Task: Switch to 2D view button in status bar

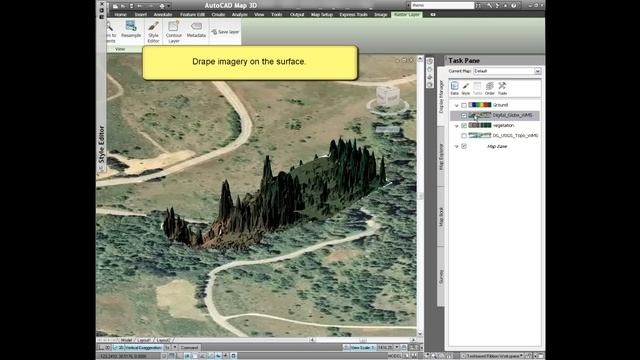Action: [x=104, y=348]
